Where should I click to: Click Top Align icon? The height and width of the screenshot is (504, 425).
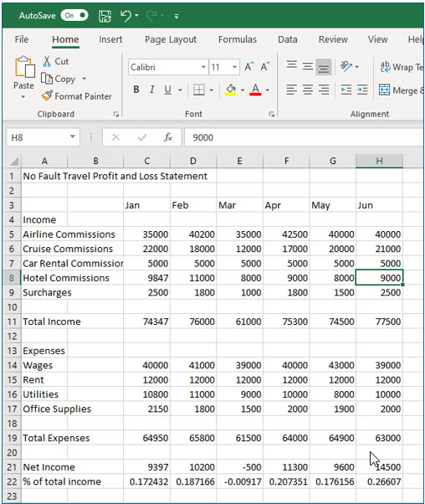click(291, 66)
